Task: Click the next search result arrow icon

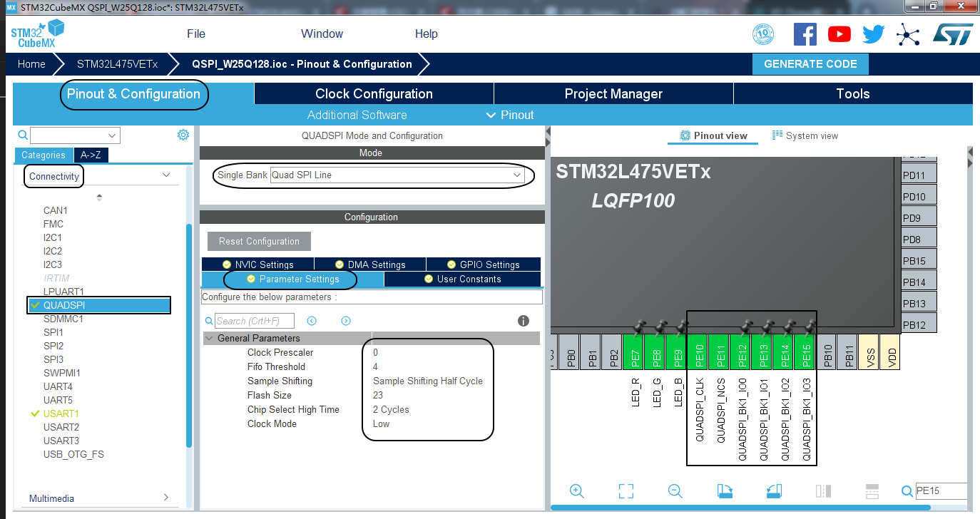Action: point(345,321)
